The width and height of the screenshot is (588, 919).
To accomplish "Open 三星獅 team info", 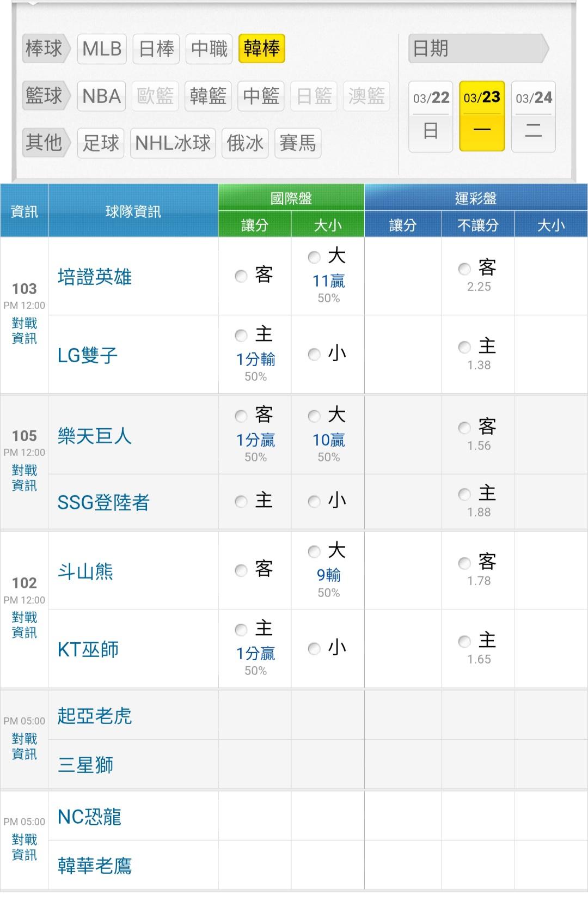I will tap(85, 765).
